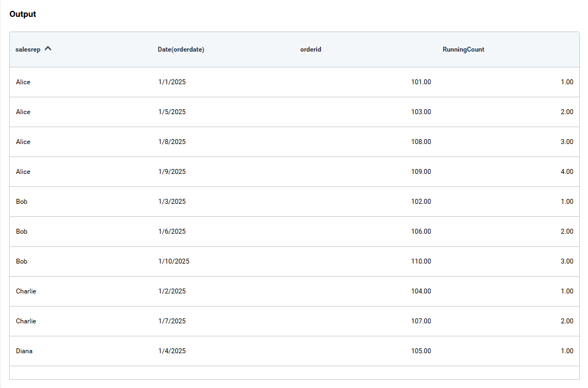Click the sort arrow next to salesrep
This screenshot has width=588, height=388.
click(48, 49)
